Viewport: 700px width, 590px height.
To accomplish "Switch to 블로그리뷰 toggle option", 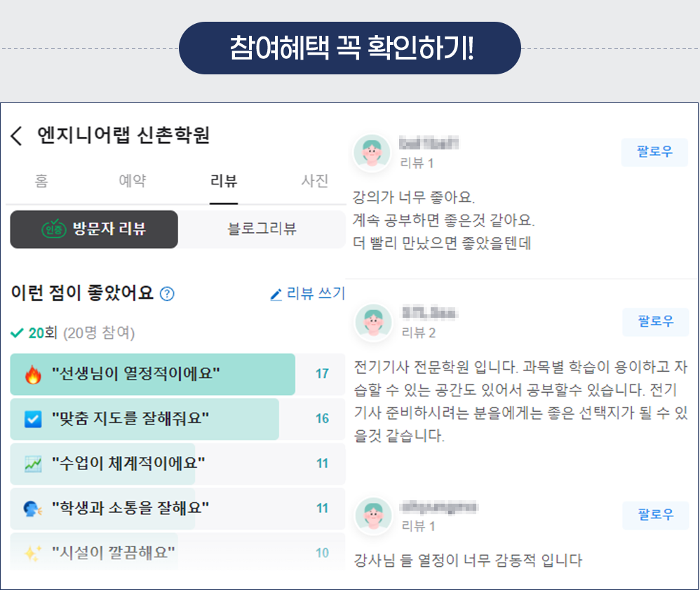I will click(x=262, y=229).
